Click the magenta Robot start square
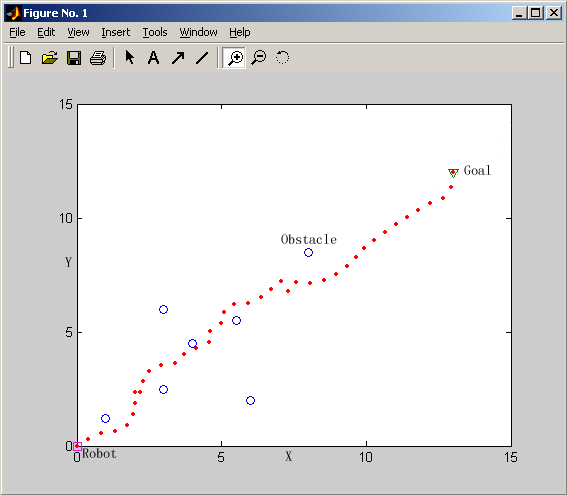567x495 pixels. tap(77, 446)
